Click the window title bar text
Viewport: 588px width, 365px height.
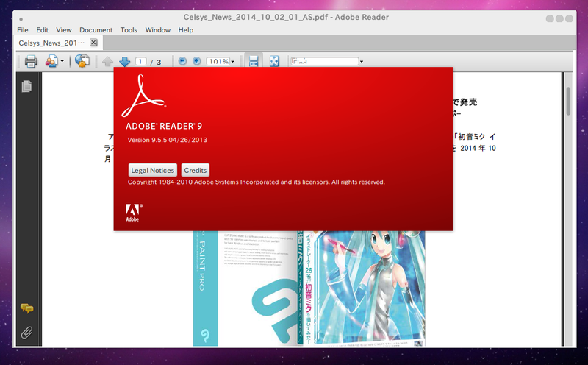[286, 17]
